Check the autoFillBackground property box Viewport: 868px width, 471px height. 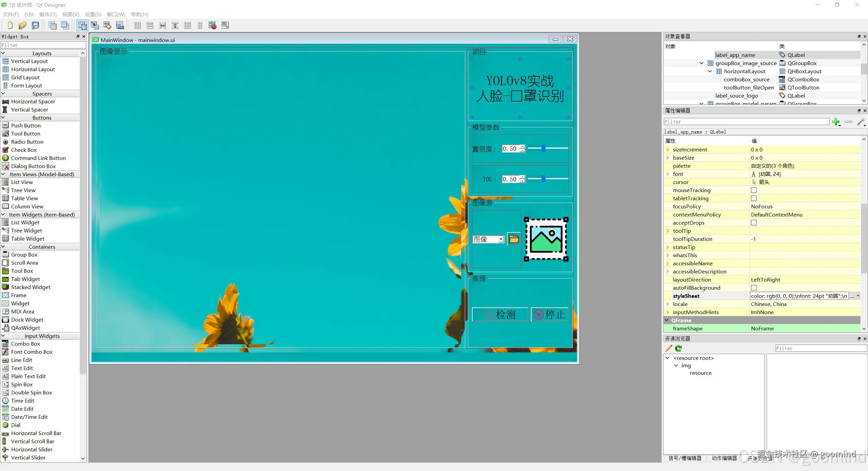(x=754, y=288)
